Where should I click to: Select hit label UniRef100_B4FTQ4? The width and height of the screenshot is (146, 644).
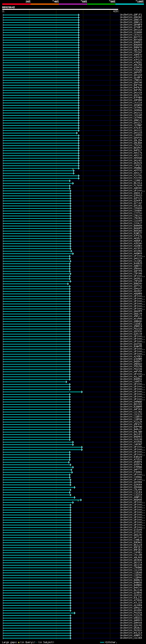click(x=131, y=85)
